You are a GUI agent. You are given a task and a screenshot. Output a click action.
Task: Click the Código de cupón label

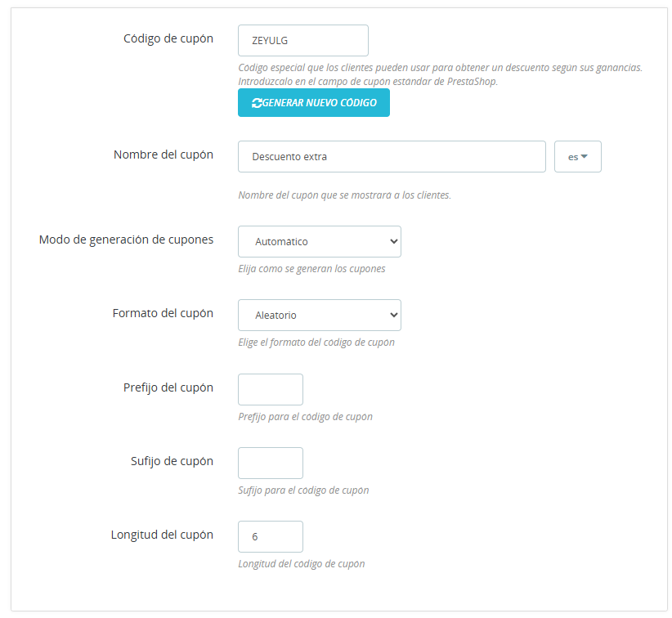coord(168,38)
